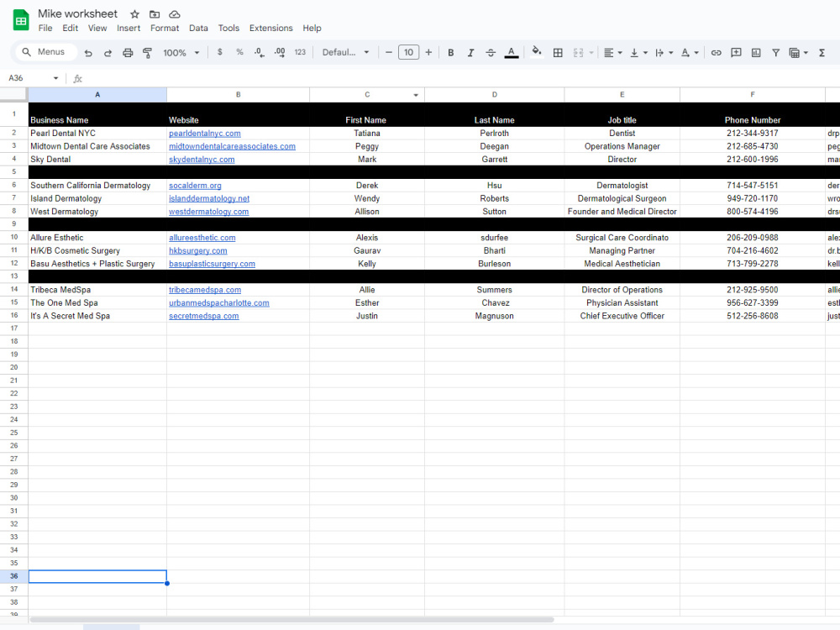840x630 pixels.
Task: Open the midtowndentalcareassociates.com link
Action: 232,146
